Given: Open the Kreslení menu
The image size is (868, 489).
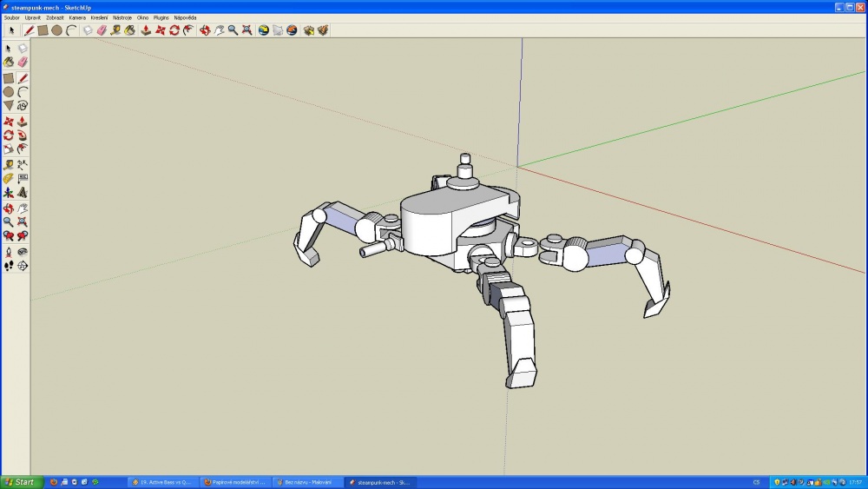Looking at the screenshot, I should tap(100, 17).
